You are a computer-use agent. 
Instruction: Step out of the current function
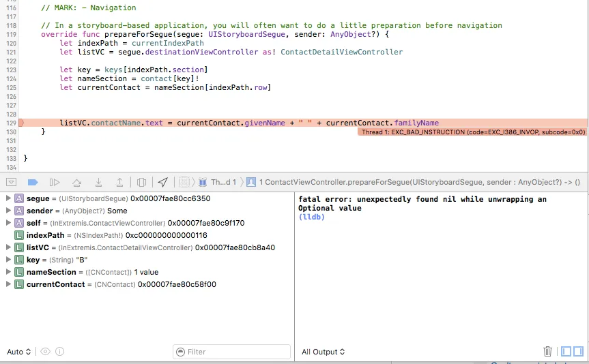click(119, 183)
